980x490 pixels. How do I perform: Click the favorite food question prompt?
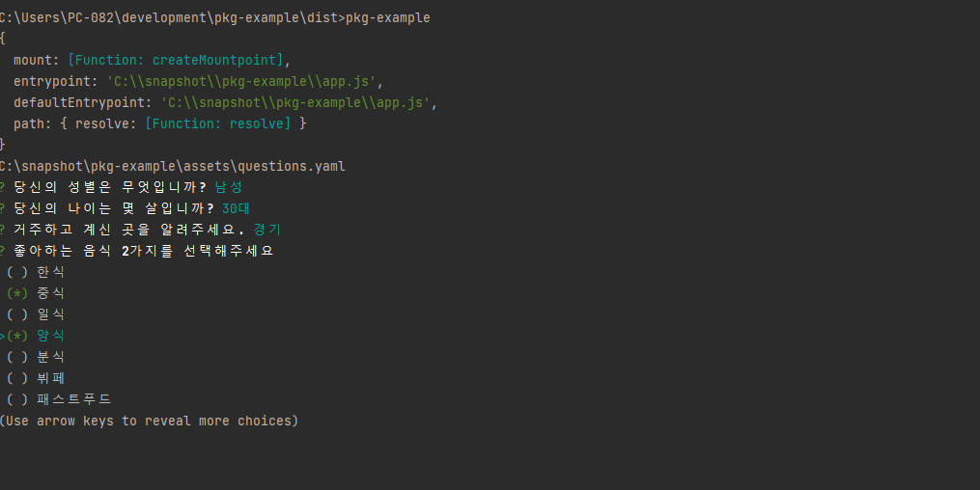[x=143, y=251]
